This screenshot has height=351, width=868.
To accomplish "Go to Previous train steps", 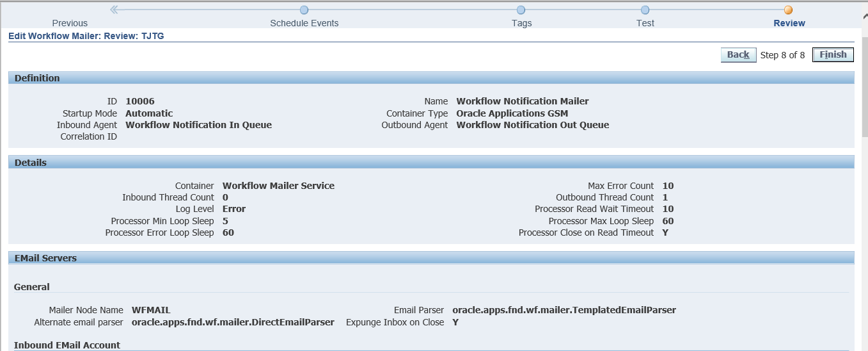I will [70, 23].
